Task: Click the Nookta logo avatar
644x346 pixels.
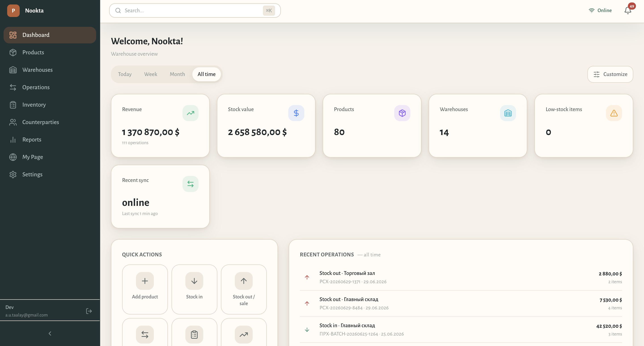Action: [13, 11]
